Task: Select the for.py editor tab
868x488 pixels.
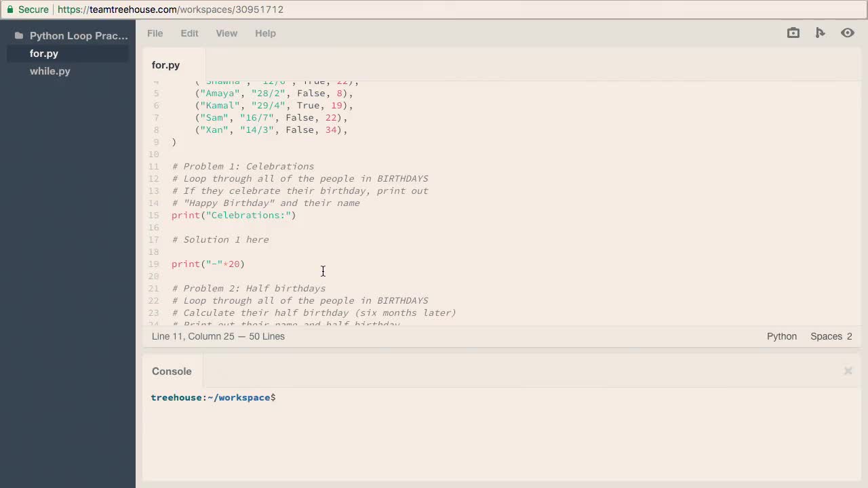Action: click(165, 65)
